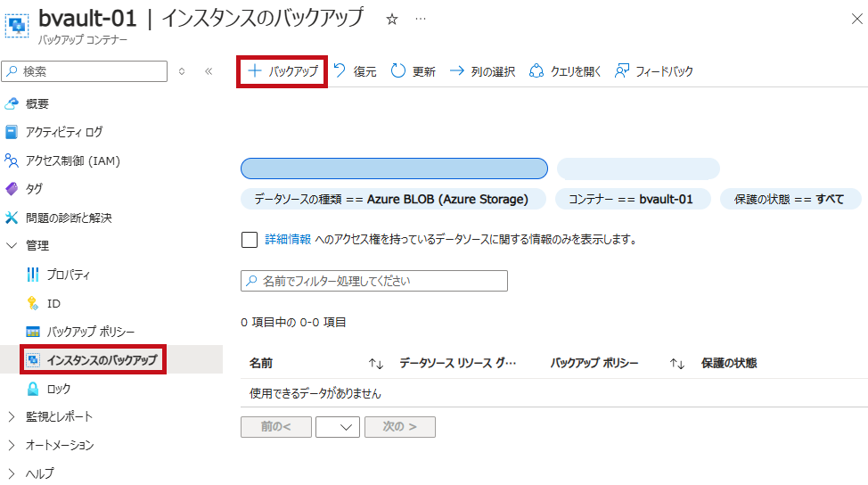Viewport: 868px width, 485px height.
Task: Click into the sidebar 検索 search box
Action: click(84, 71)
